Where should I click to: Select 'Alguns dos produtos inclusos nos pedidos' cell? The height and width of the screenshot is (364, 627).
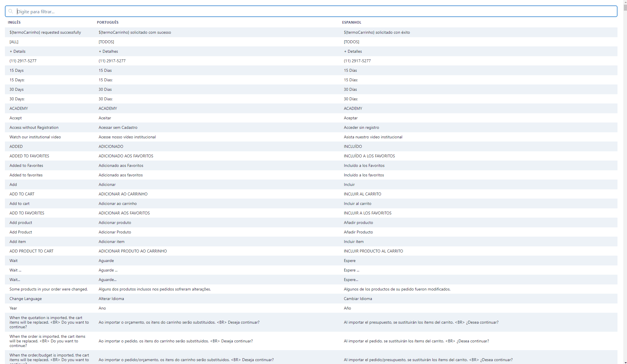[x=155, y=289]
